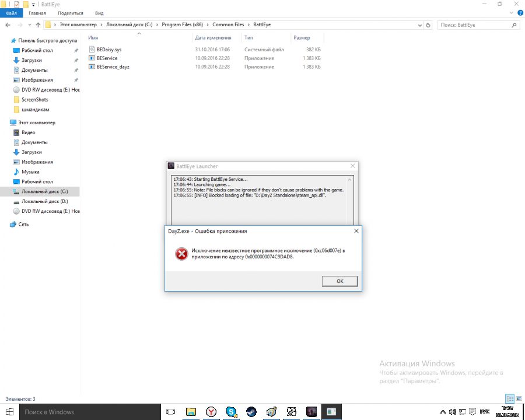Open the Explorer help question mark
Viewport: 525px width, 420px height.
(x=520, y=13)
